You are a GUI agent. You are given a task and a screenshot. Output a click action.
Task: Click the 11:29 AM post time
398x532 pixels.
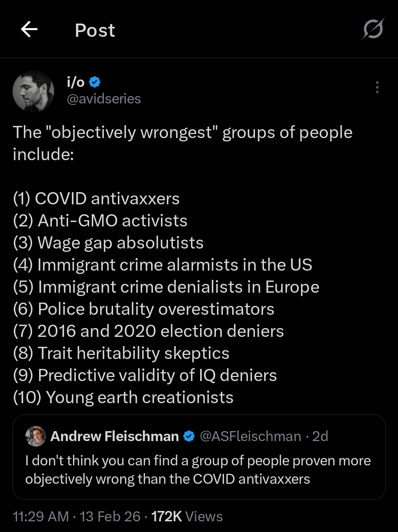41,517
